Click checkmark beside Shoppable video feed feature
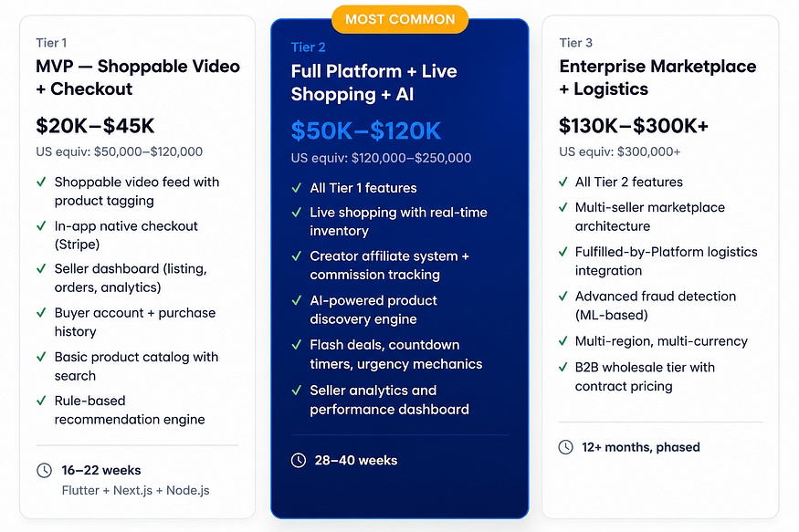The height and width of the screenshot is (532, 799). pyautogui.click(x=41, y=182)
